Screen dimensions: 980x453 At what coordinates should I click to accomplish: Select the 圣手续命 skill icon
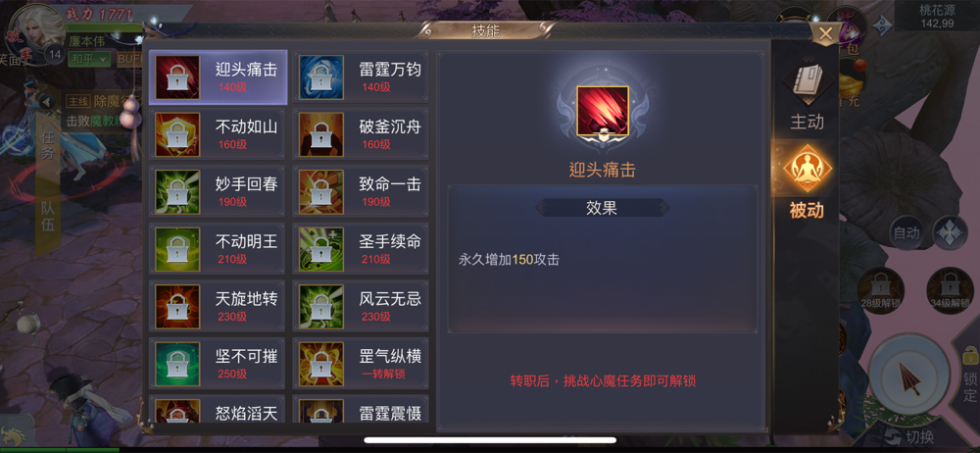point(320,249)
